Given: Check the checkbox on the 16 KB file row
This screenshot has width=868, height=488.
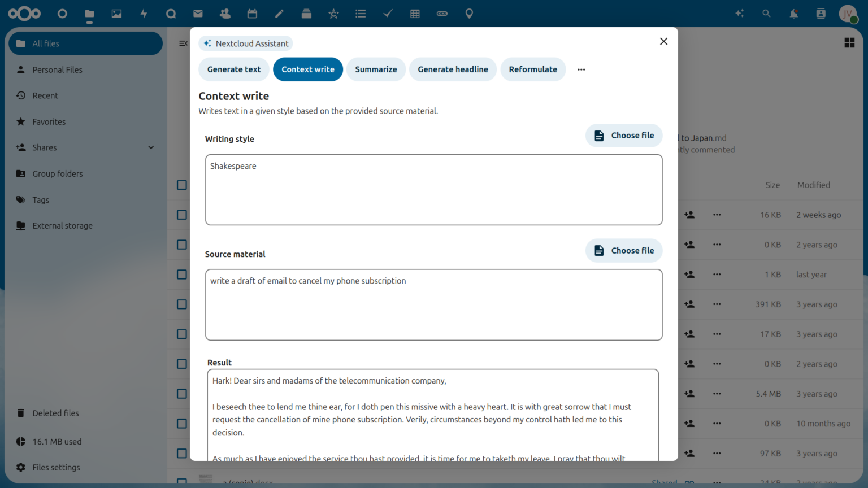Looking at the screenshot, I should click(x=181, y=215).
